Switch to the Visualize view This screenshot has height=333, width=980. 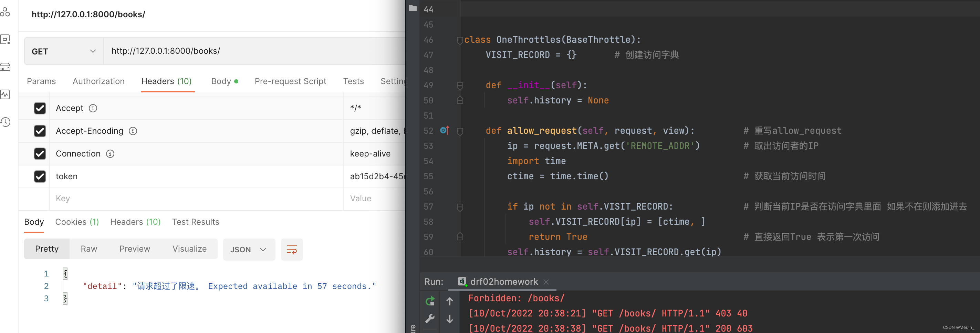pos(189,249)
